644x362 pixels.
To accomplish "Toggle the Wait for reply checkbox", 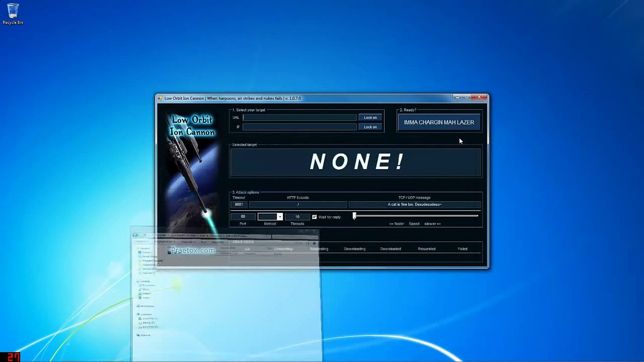I will pos(314,217).
